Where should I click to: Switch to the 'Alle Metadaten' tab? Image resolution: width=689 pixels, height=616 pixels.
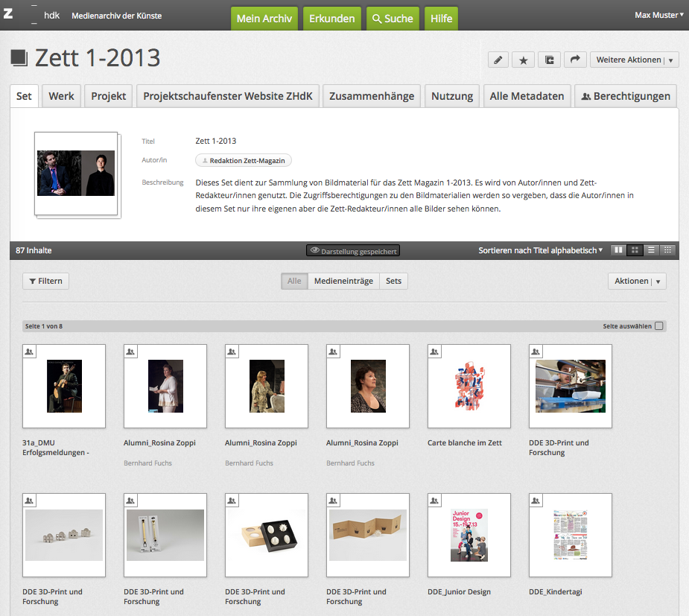(527, 96)
